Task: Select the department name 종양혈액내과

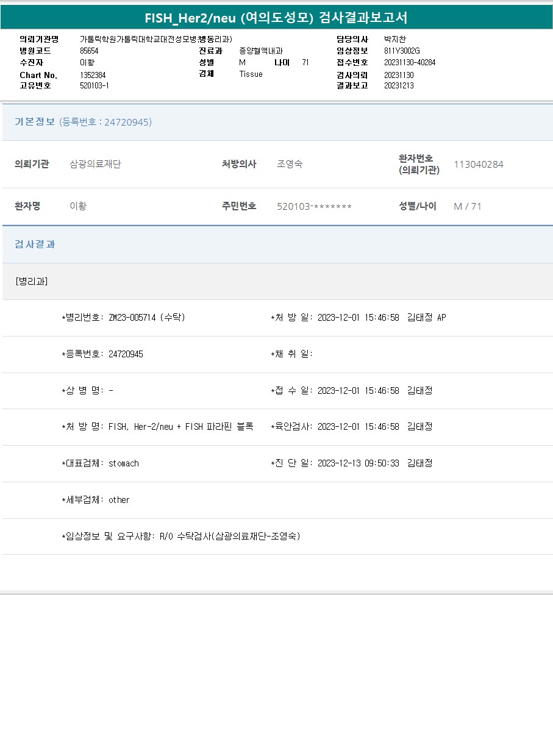Action: point(261,51)
